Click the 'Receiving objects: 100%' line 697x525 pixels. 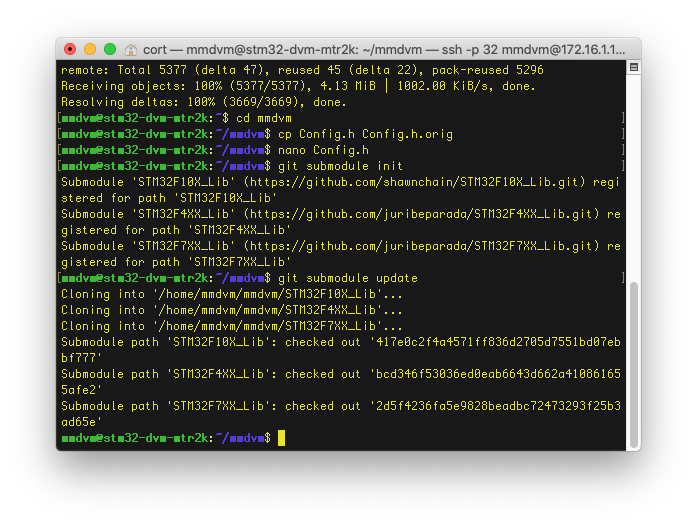point(298,86)
